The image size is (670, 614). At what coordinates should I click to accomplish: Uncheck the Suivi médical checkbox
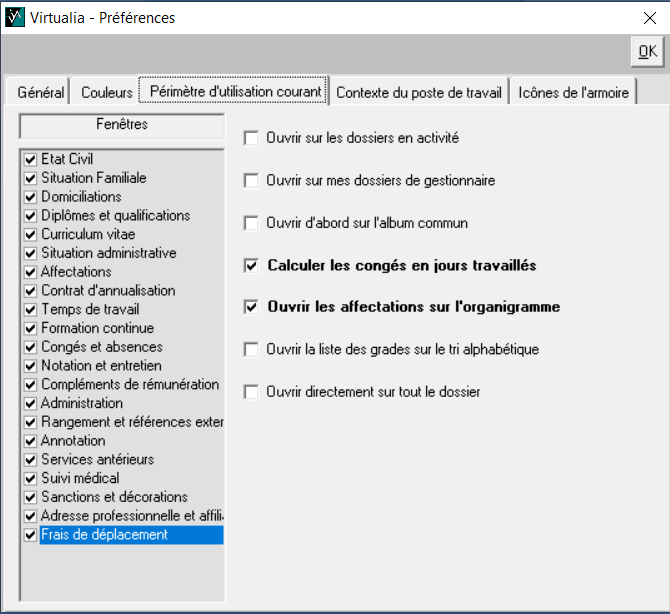click(31, 478)
